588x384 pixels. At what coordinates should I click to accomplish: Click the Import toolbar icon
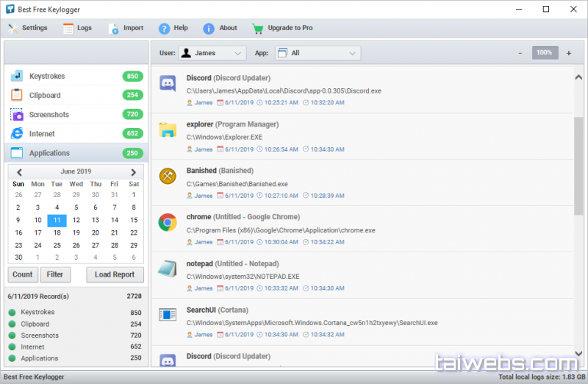point(113,29)
